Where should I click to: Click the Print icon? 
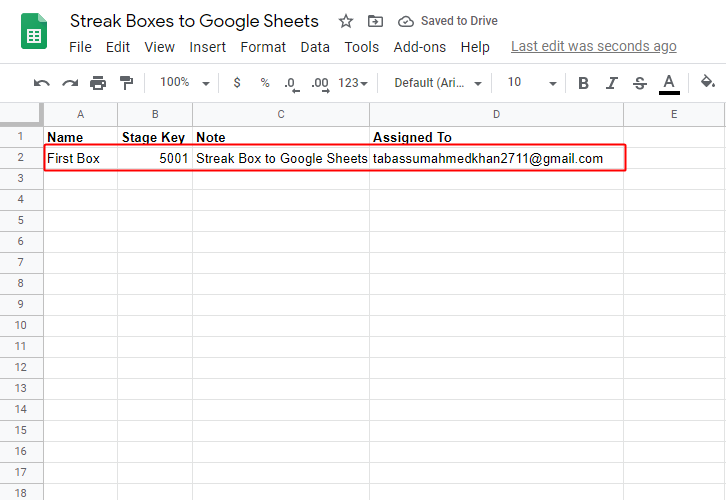pos(98,83)
